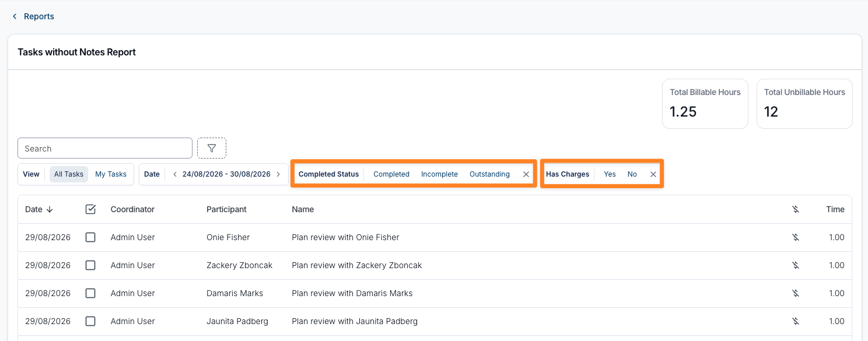Switch view to All Tasks
The height and width of the screenshot is (341, 868).
pyautogui.click(x=69, y=174)
